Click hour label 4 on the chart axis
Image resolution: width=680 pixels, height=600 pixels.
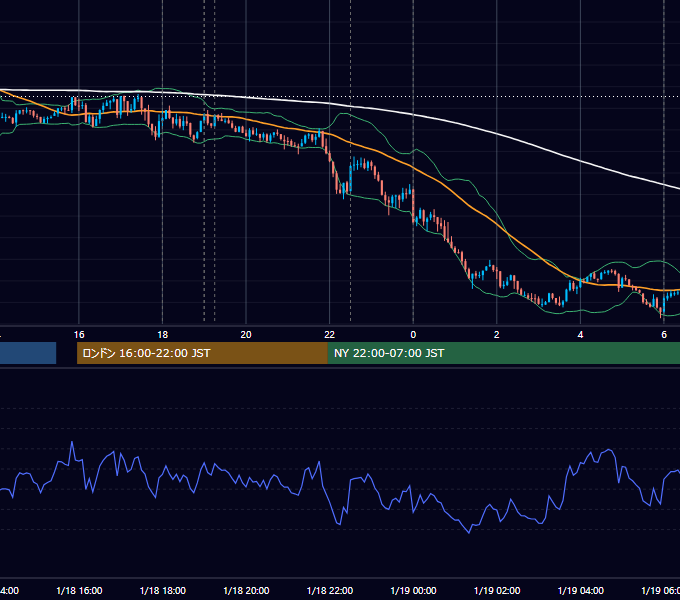click(580, 335)
